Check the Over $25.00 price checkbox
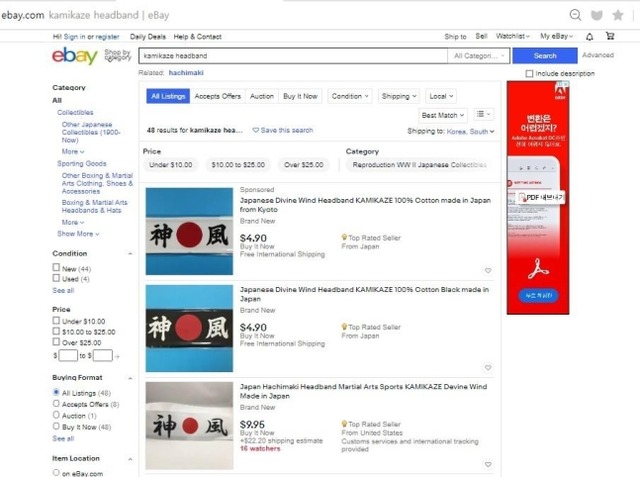 56,342
